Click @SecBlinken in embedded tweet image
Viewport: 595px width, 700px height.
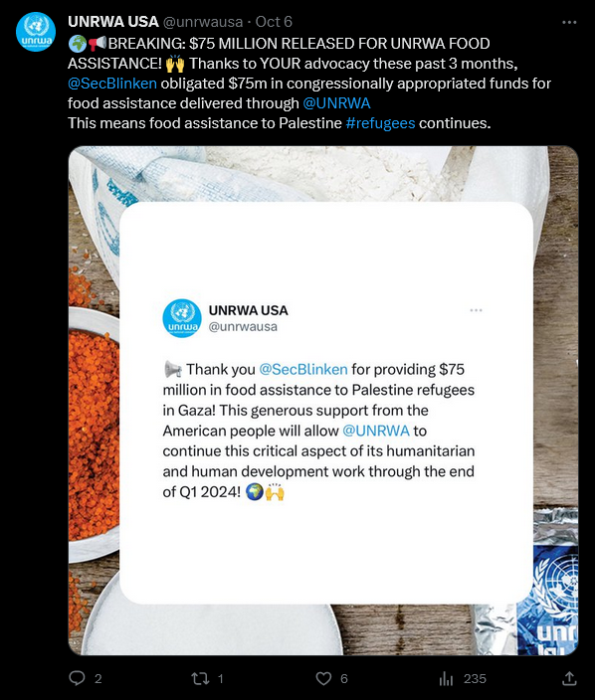coord(303,369)
